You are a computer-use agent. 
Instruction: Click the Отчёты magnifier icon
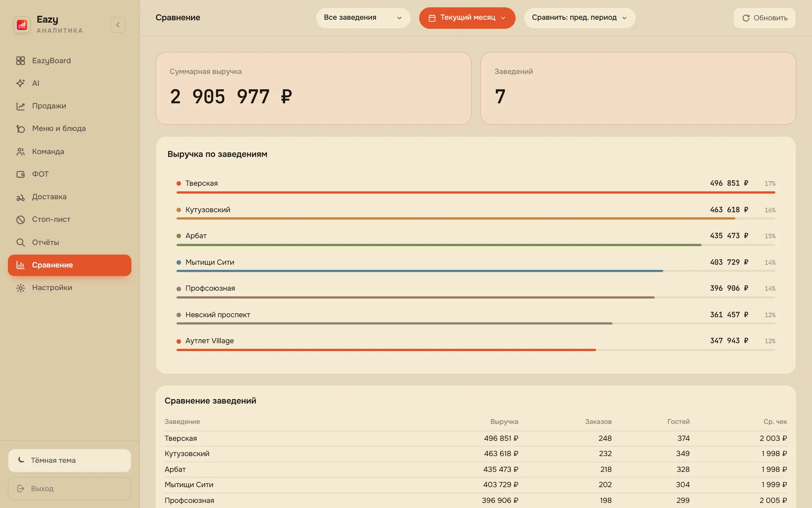[x=20, y=242]
